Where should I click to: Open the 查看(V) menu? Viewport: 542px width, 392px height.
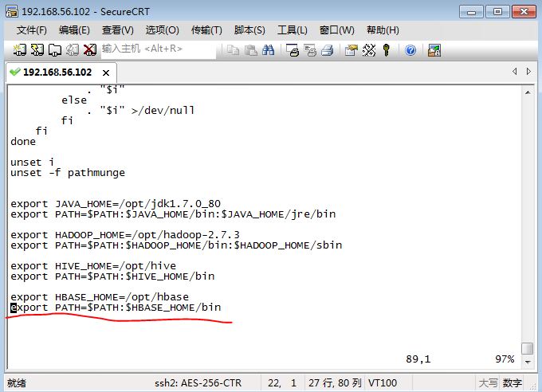pos(117,30)
